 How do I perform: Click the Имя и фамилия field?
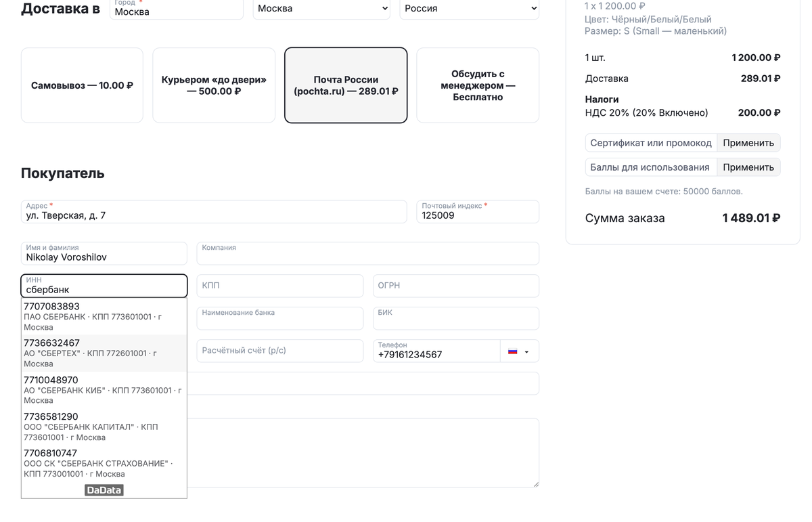[104, 253]
